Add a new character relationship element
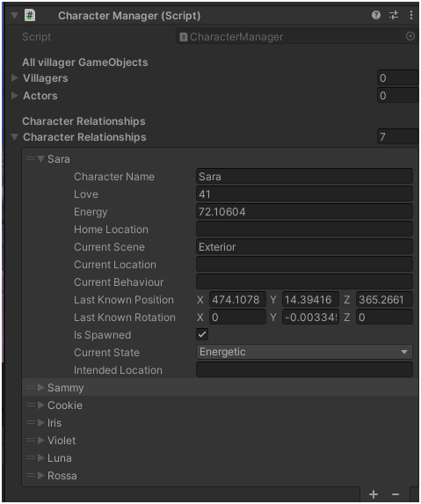 click(374, 494)
